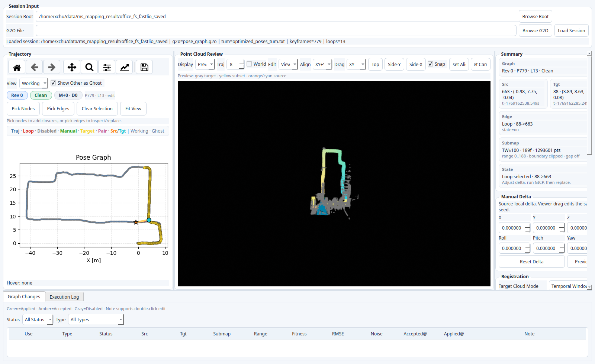Click the RMSE column header

[338, 334]
